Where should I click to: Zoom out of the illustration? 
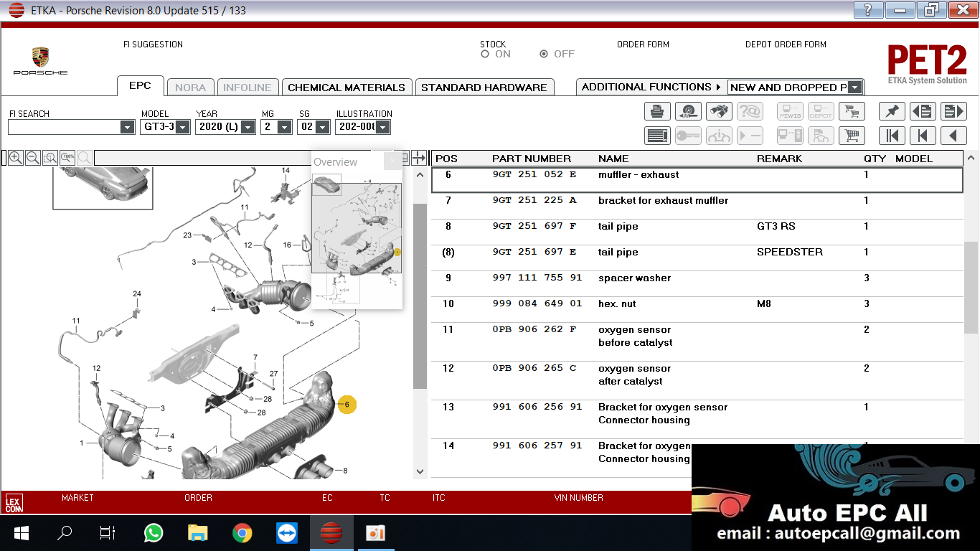(x=32, y=158)
